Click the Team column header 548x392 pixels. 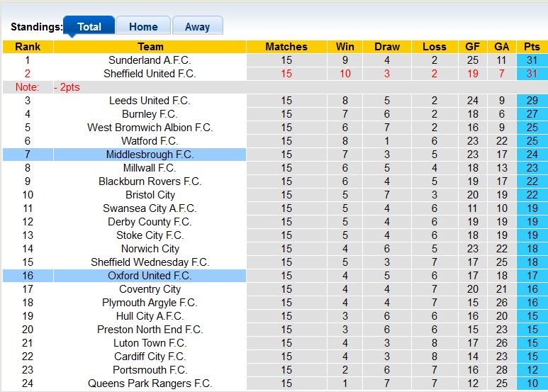150,47
